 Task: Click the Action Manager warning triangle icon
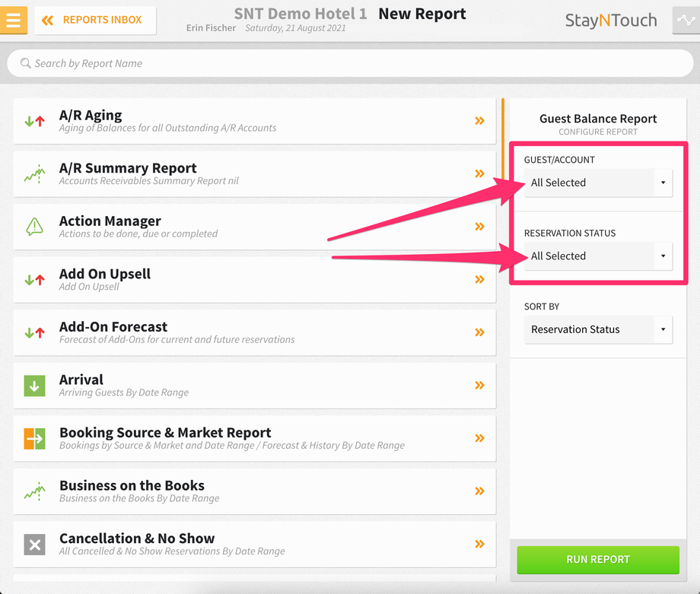click(35, 227)
